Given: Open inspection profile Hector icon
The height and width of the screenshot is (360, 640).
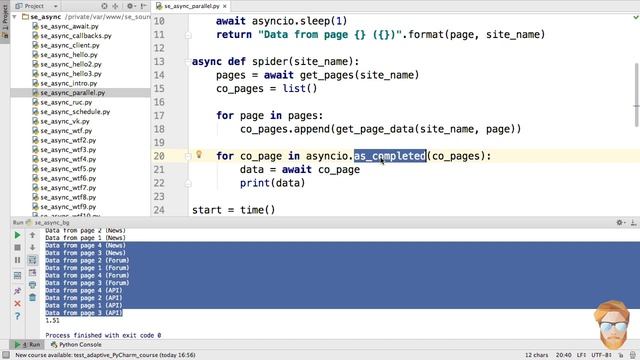Looking at the screenshot, I should click(632, 355).
